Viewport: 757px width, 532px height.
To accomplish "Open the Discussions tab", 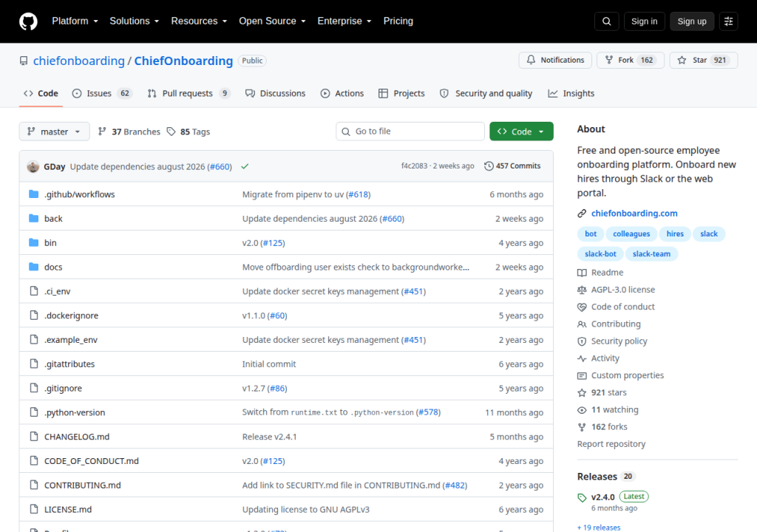I will [x=275, y=93].
